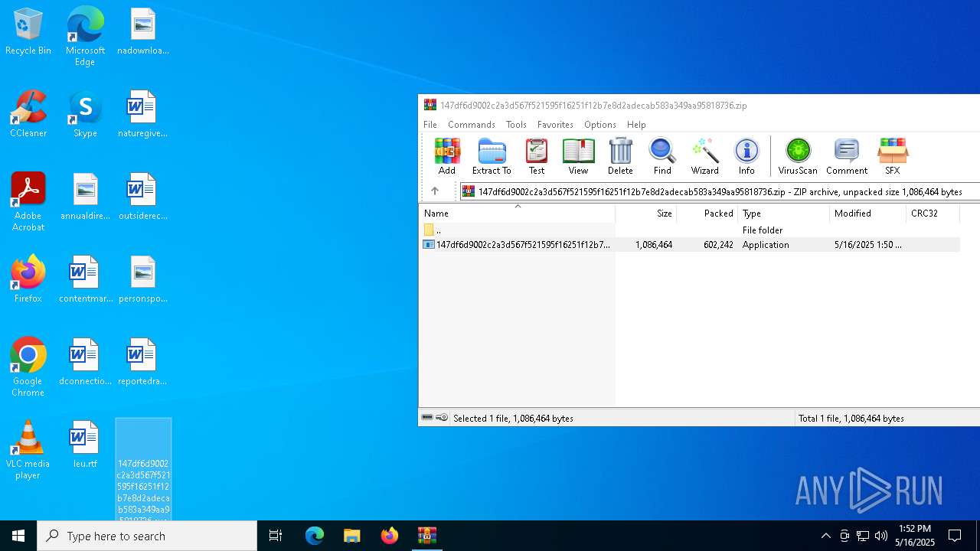
Task: Launch the Wizard tool
Action: click(704, 156)
